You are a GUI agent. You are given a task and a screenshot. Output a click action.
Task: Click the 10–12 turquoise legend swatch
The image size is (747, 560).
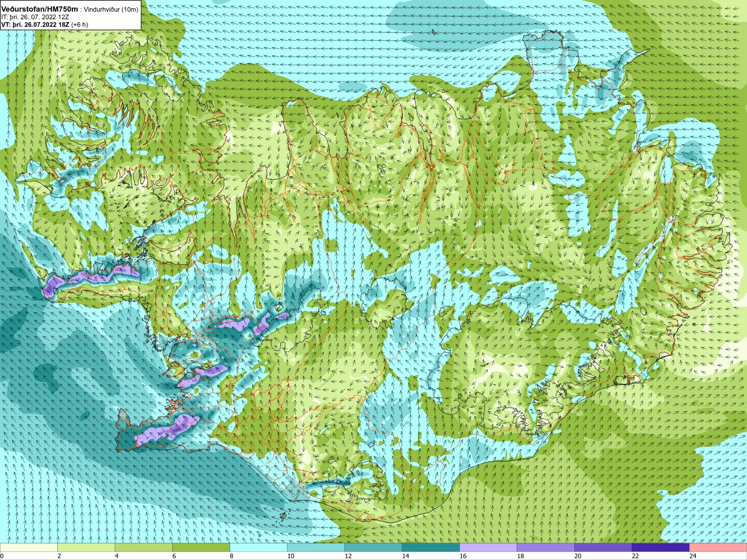[x=316, y=548]
